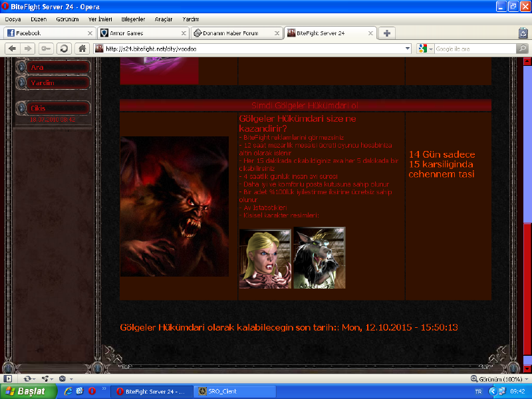This screenshot has height=399, width=532.
Task: Open the Araçlar menu
Action: pos(164,19)
